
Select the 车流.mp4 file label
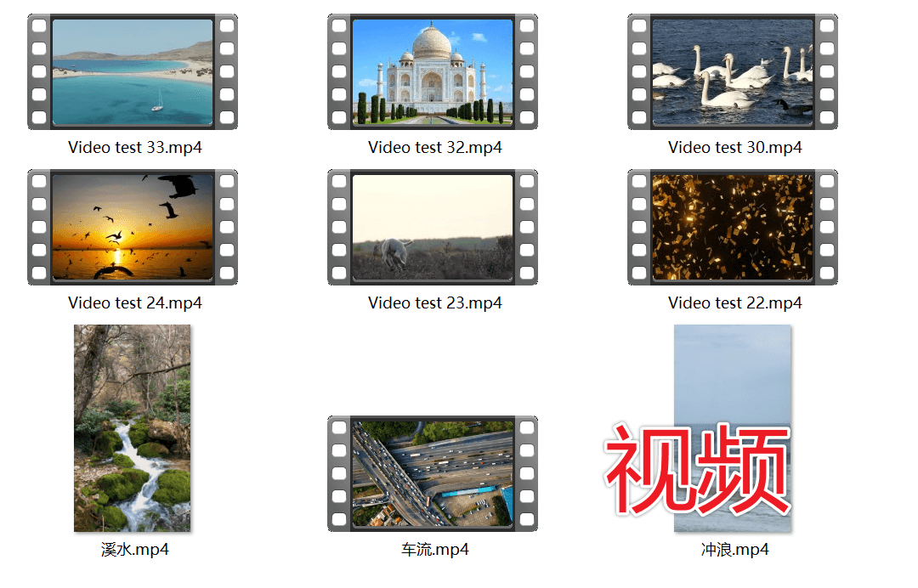434,550
